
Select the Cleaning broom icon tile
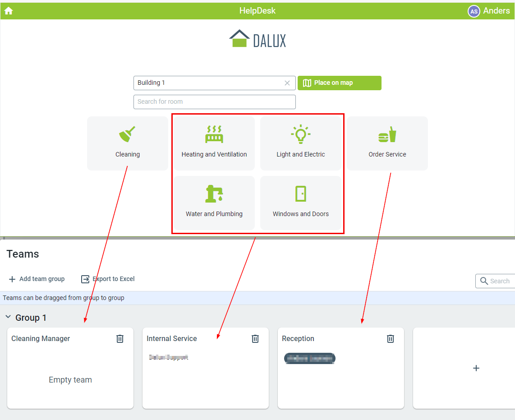pyautogui.click(x=127, y=134)
